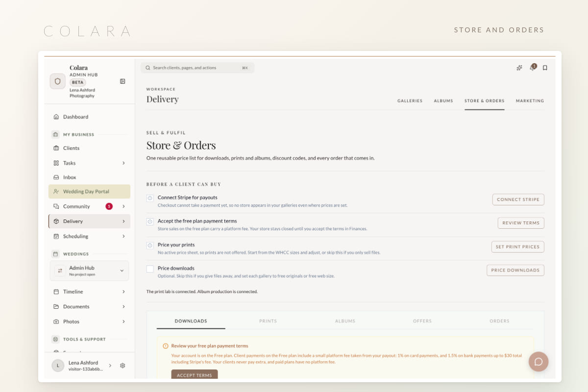The image size is (588, 392).
Task: Expand the Timeline submenu chevron
Action: point(123,292)
